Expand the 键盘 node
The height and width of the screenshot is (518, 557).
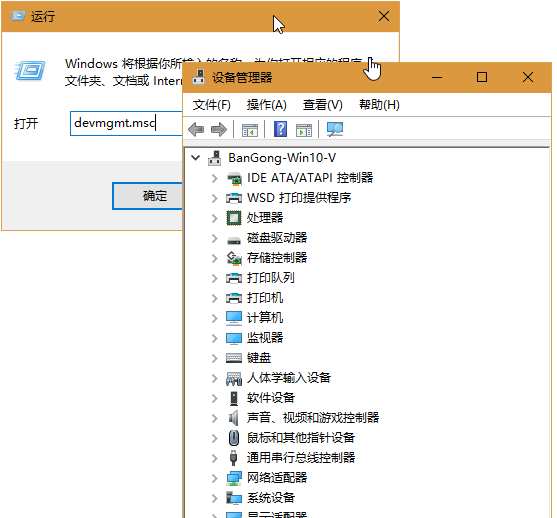tap(215, 358)
